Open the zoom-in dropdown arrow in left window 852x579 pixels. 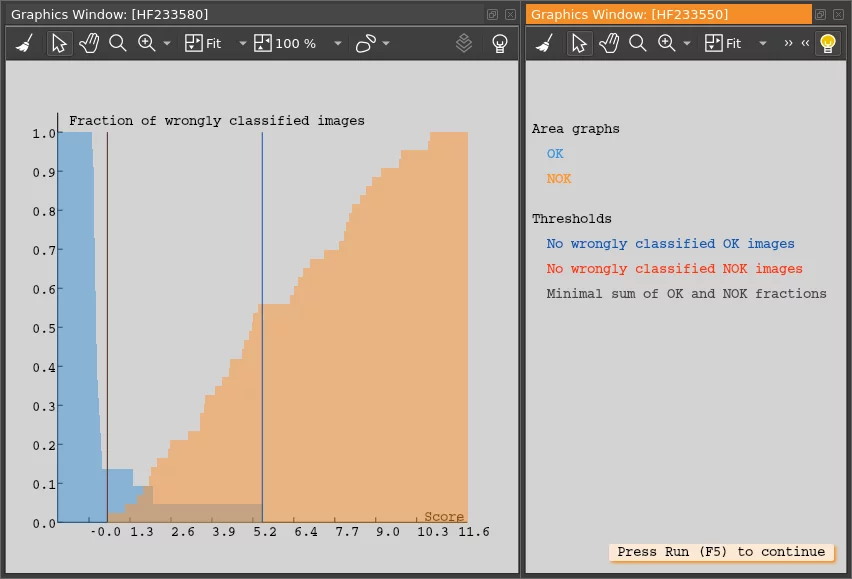coord(167,44)
